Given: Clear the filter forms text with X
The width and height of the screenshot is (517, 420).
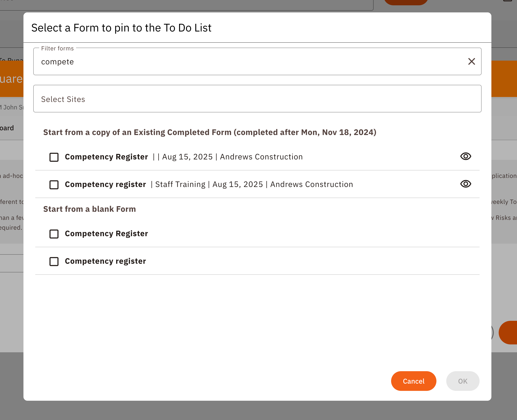Looking at the screenshot, I should point(471,61).
